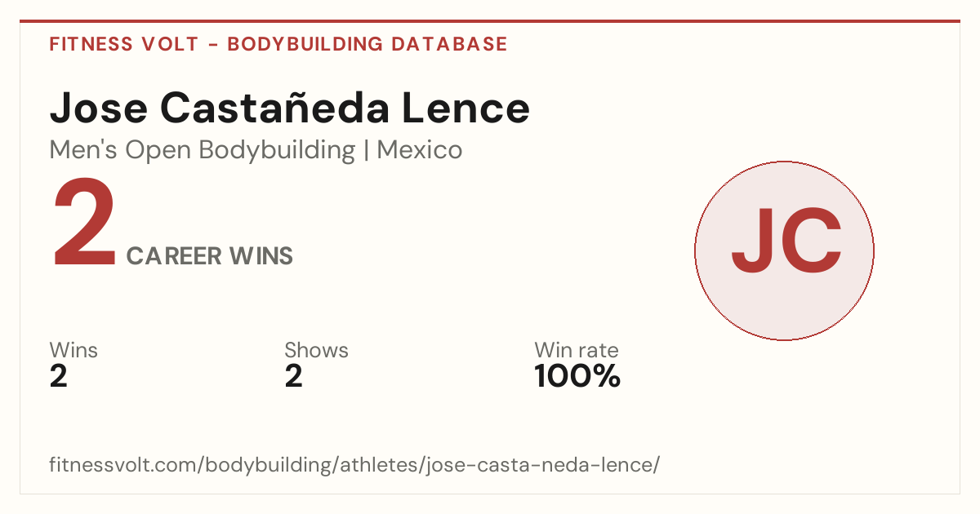Click the Win rate label
Viewport: 980px width, 514px height.
(577, 350)
